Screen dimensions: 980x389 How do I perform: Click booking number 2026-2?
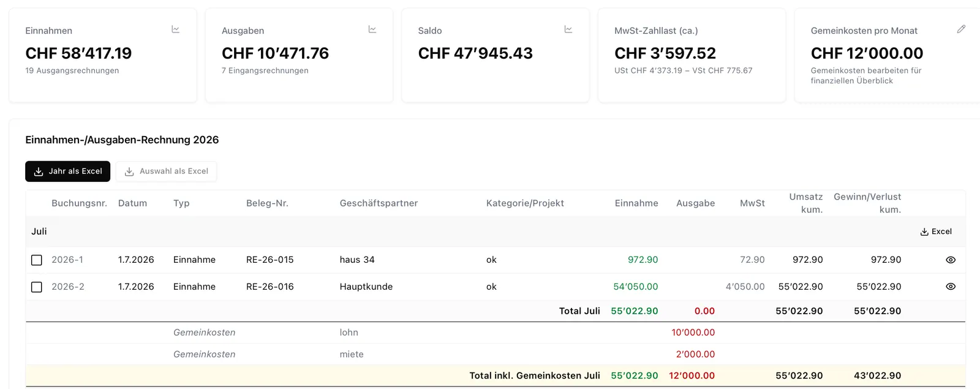[x=68, y=287]
